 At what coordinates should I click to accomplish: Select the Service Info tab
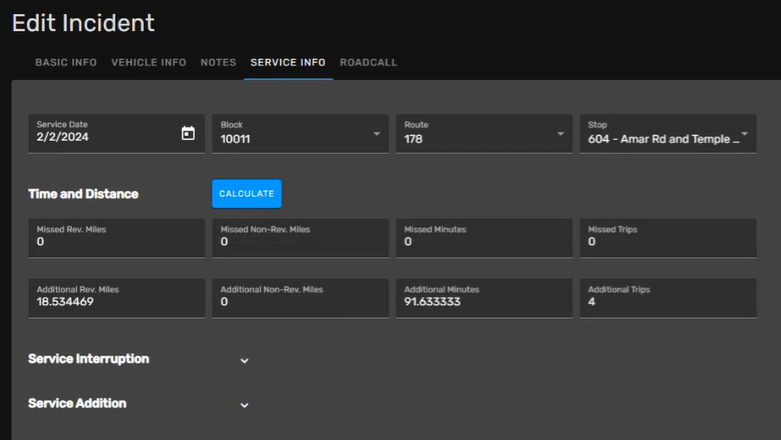click(287, 62)
